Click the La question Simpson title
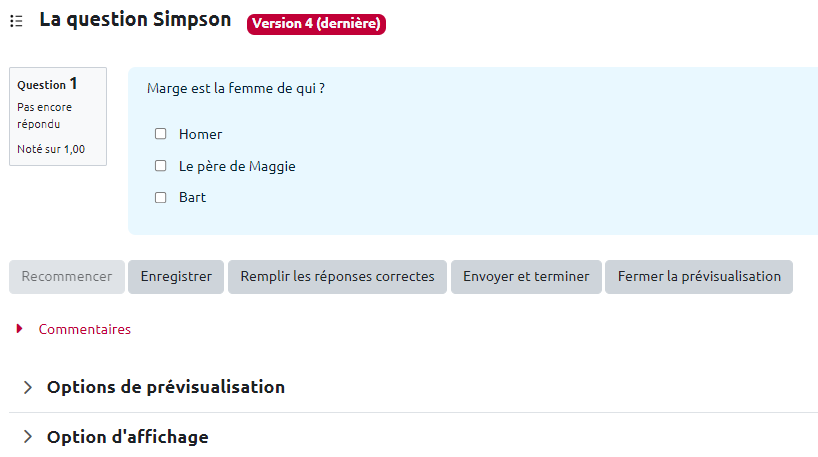This screenshot has width=818, height=457. pyautogui.click(x=135, y=20)
